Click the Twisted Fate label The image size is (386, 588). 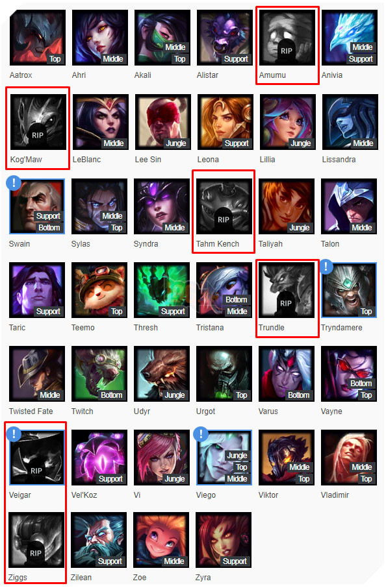point(31,411)
